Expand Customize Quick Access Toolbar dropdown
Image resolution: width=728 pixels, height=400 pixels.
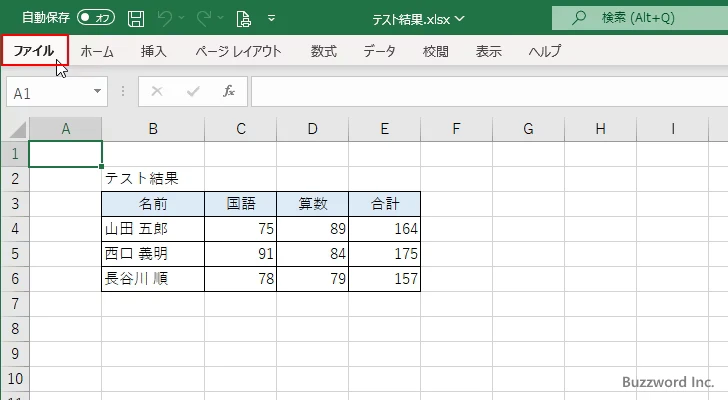pyautogui.click(x=272, y=18)
